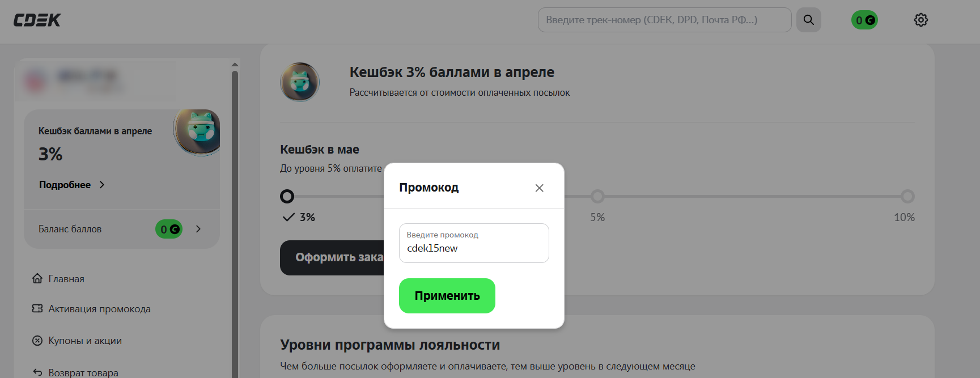Click the sidebar points balance badge
The width and height of the screenshot is (980, 378).
(169, 229)
